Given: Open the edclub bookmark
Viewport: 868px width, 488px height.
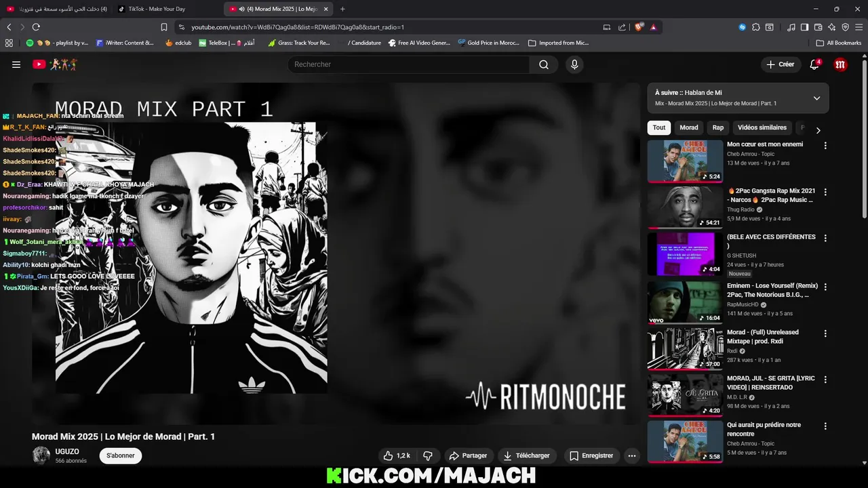Looking at the screenshot, I should click(178, 43).
